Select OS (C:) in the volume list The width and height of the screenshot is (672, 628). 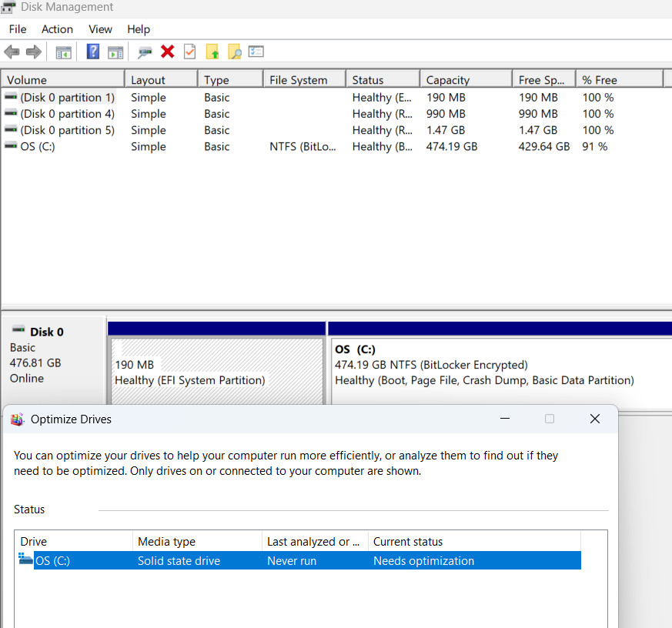pos(332,146)
